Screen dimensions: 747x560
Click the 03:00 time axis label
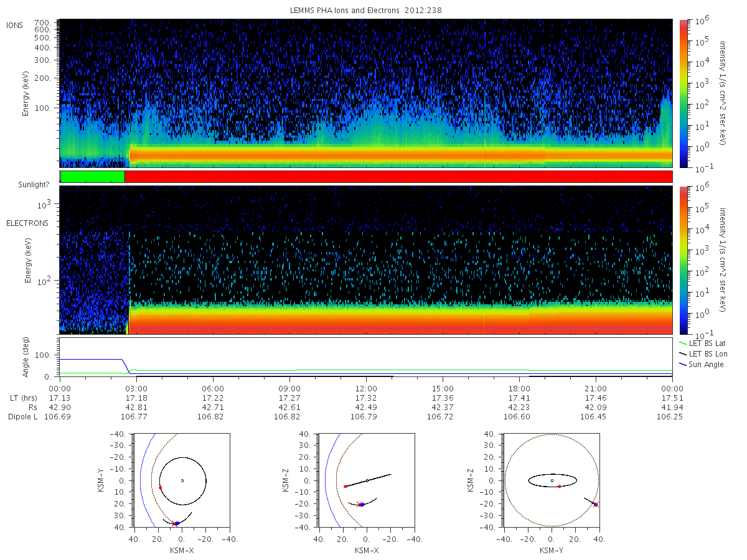tap(136, 388)
